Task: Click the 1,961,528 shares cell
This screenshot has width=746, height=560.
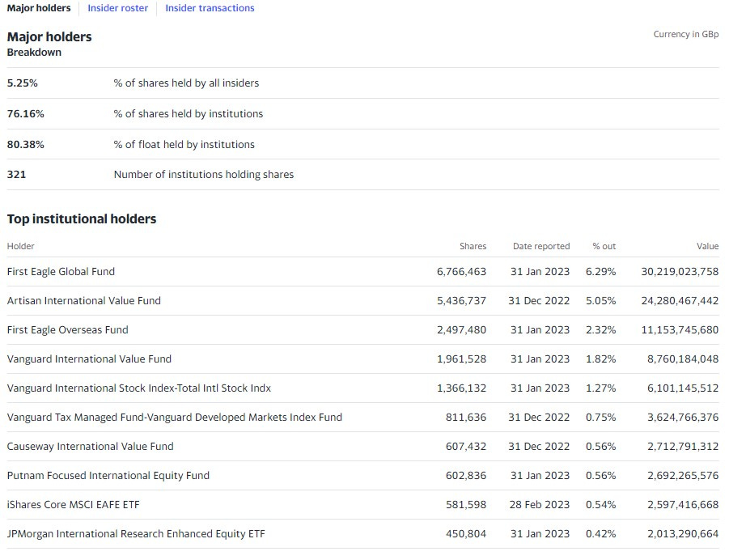Action: pos(461,358)
